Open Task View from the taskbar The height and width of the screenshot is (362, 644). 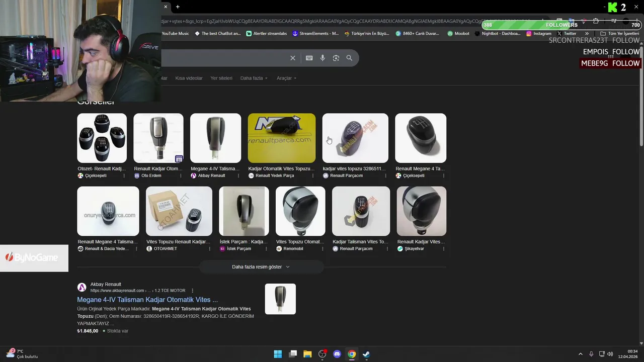[x=293, y=354]
